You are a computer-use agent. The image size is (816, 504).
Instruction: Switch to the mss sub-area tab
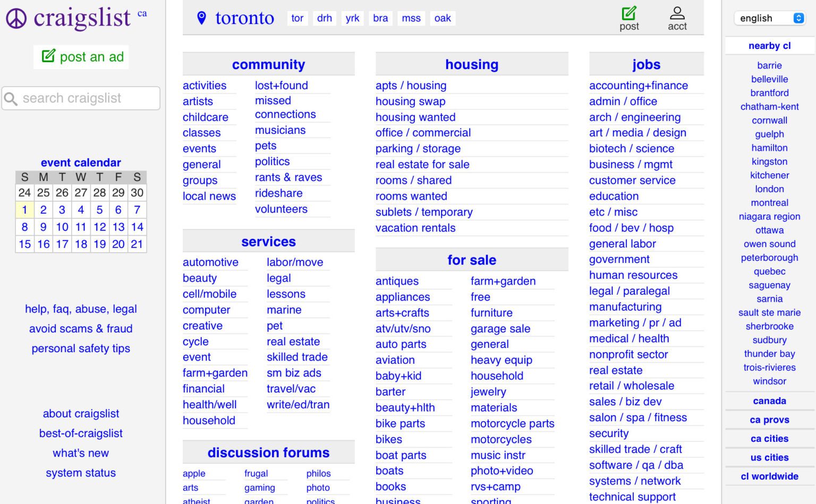click(x=411, y=18)
